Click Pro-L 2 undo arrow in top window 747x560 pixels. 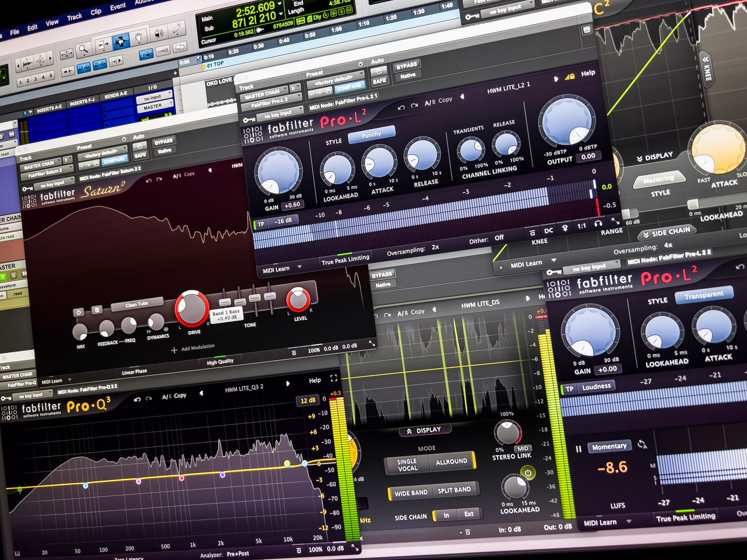point(401,107)
